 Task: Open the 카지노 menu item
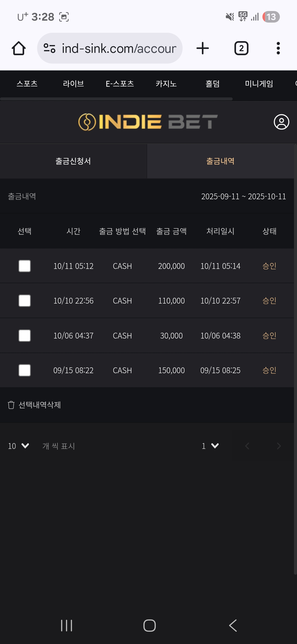tap(166, 84)
